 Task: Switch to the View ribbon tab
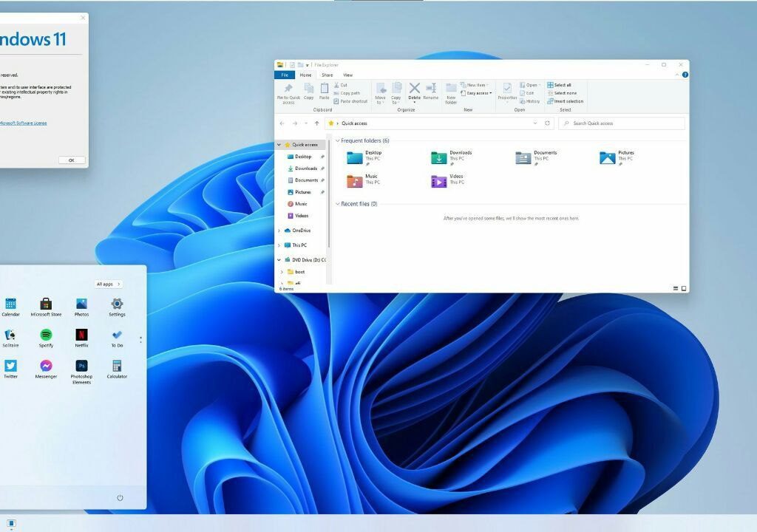pos(347,75)
